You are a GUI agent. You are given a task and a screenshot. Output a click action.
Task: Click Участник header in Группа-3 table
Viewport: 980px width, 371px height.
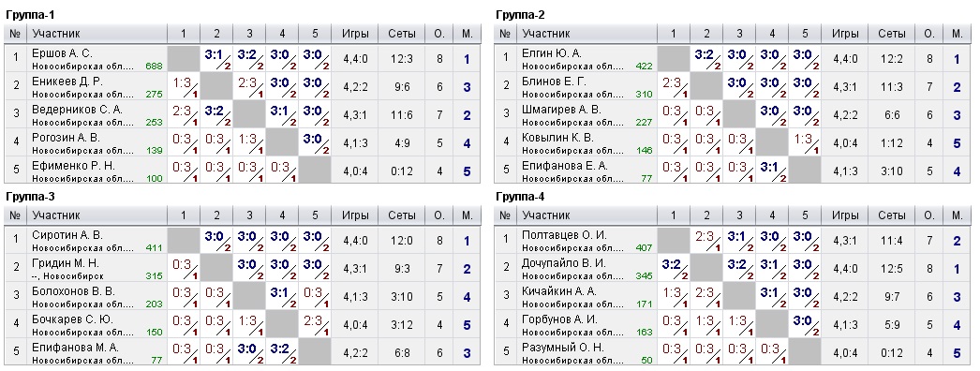click(x=56, y=215)
